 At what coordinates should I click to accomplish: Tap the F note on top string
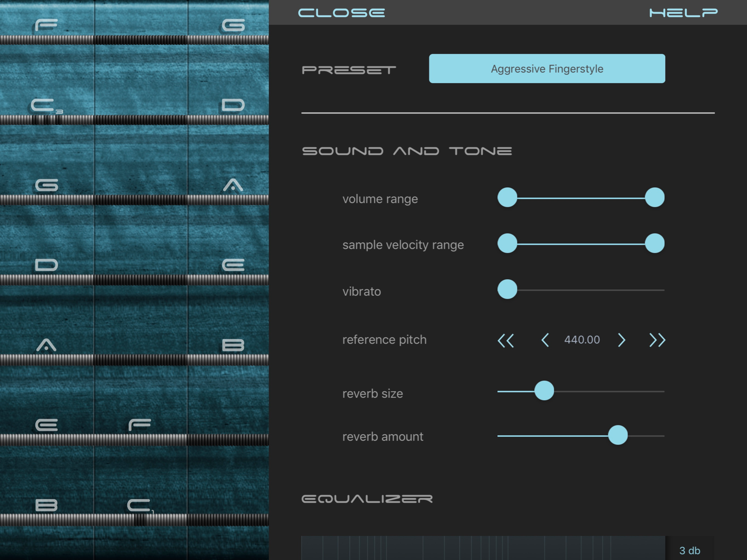coord(46,26)
